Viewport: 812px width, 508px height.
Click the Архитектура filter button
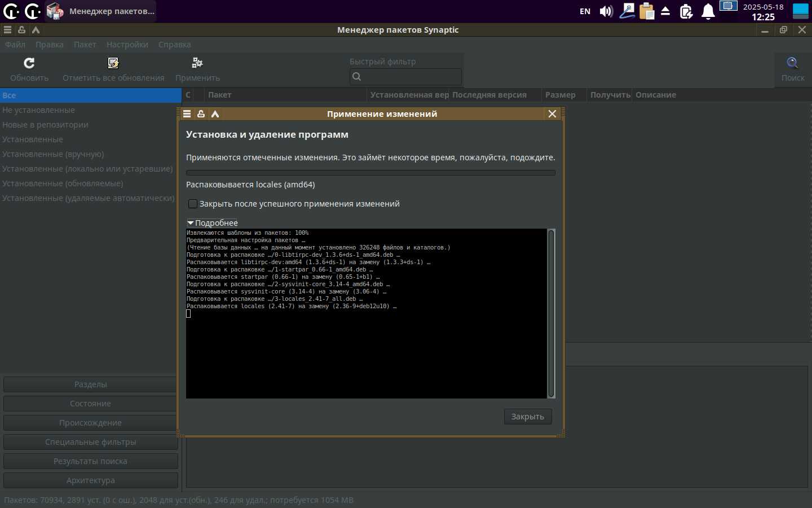pos(90,480)
